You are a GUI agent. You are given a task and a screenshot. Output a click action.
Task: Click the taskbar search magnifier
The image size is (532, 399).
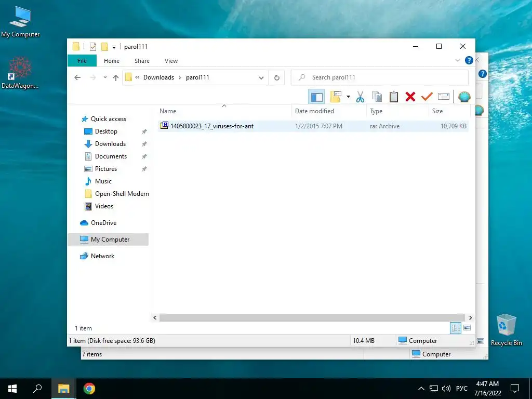click(37, 389)
